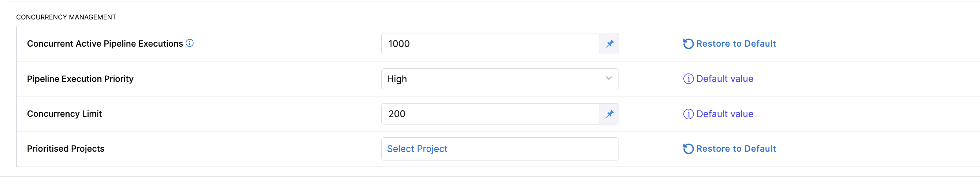
Task: Click the chevron arrow in the High dropdown
Action: pyautogui.click(x=608, y=79)
